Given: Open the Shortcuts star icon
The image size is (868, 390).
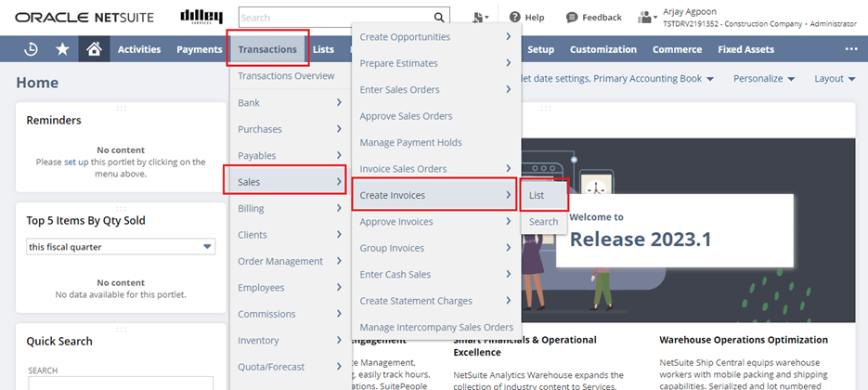Looking at the screenshot, I should 62,50.
